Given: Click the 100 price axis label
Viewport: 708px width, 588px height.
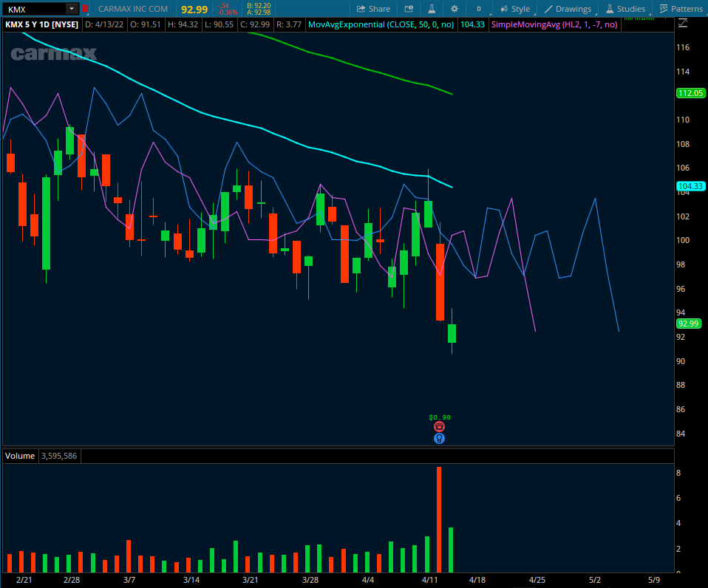Looking at the screenshot, I should [x=683, y=241].
